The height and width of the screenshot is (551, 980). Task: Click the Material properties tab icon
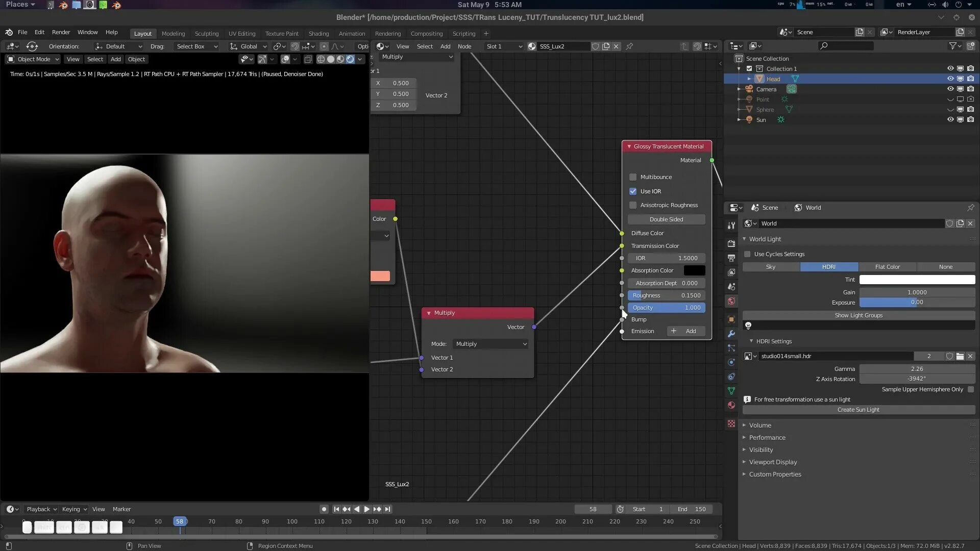(x=731, y=405)
